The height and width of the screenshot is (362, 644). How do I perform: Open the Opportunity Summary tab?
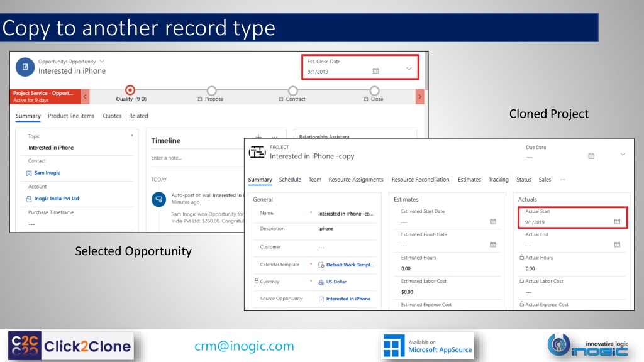(x=28, y=116)
